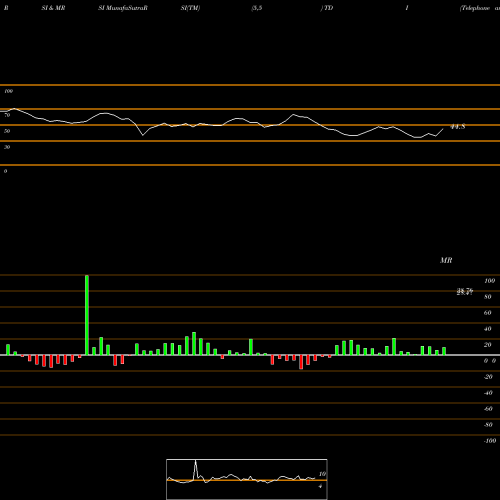Click the 'SI(TM)' header label

(x=190, y=8)
